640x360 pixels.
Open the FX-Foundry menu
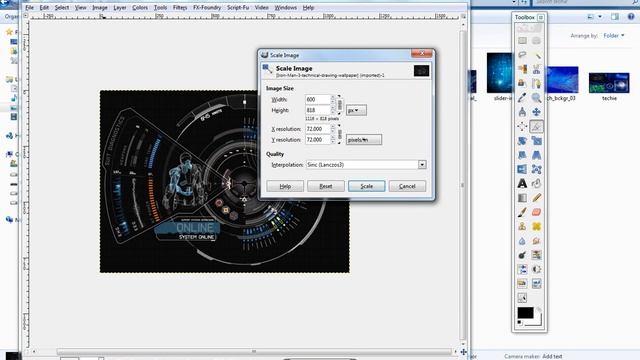207,8
